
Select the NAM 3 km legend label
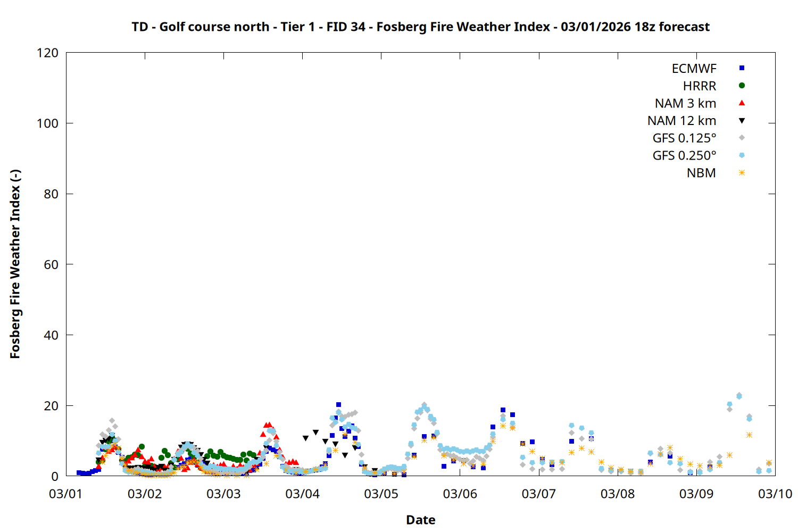coord(685,104)
